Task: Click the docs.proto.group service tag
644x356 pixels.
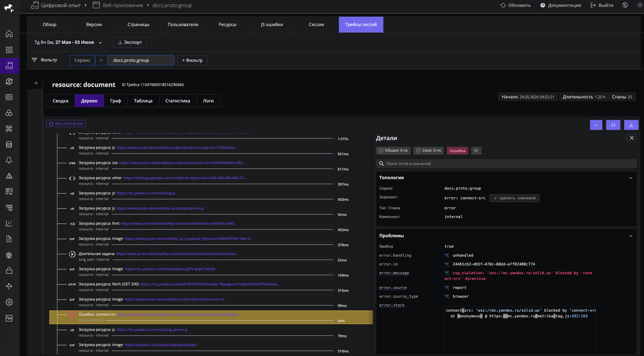Action: (66, 123)
